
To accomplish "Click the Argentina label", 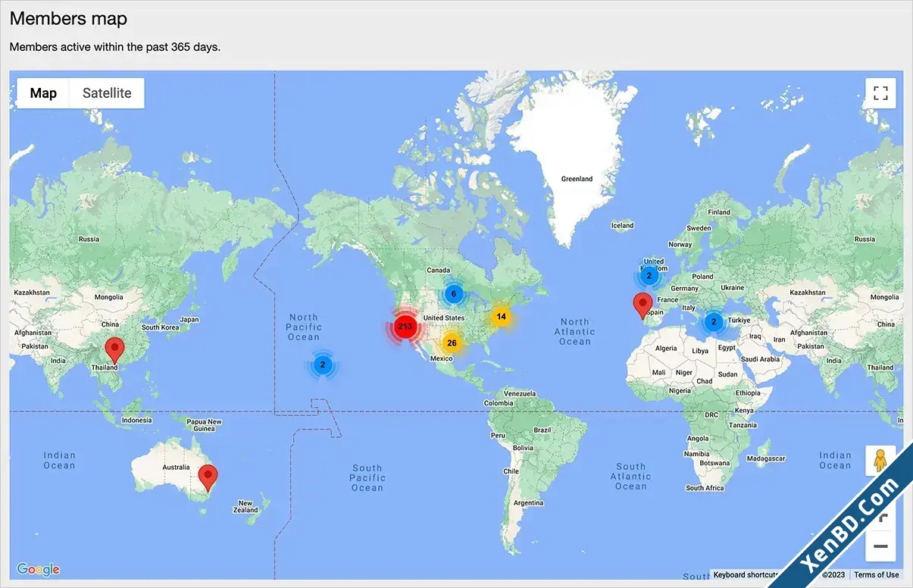I will pos(528,503).
